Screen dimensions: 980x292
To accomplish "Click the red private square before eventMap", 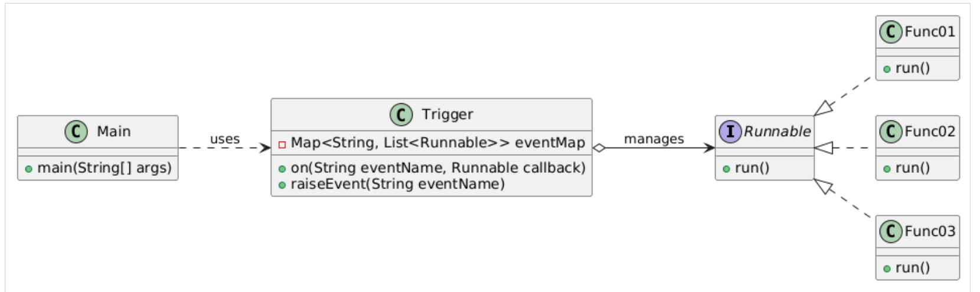I will [282, 144].
